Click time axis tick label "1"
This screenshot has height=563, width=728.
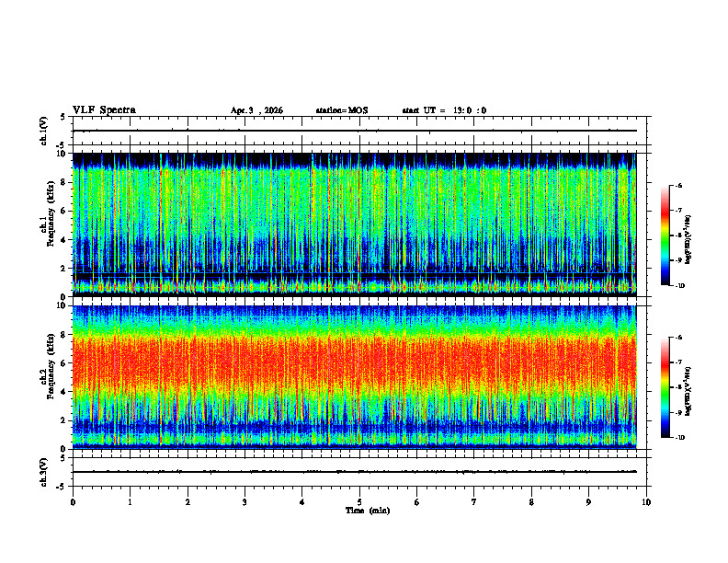pos(131,502)
